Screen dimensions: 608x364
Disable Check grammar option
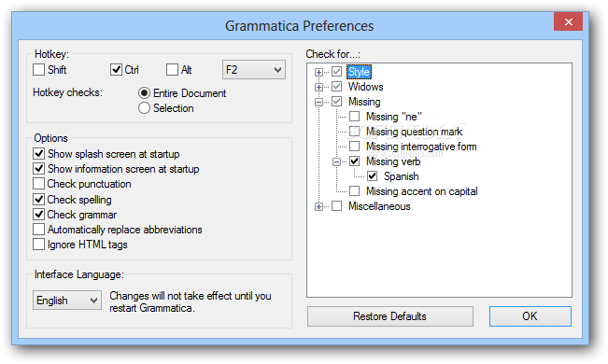(x=39, y=215)
